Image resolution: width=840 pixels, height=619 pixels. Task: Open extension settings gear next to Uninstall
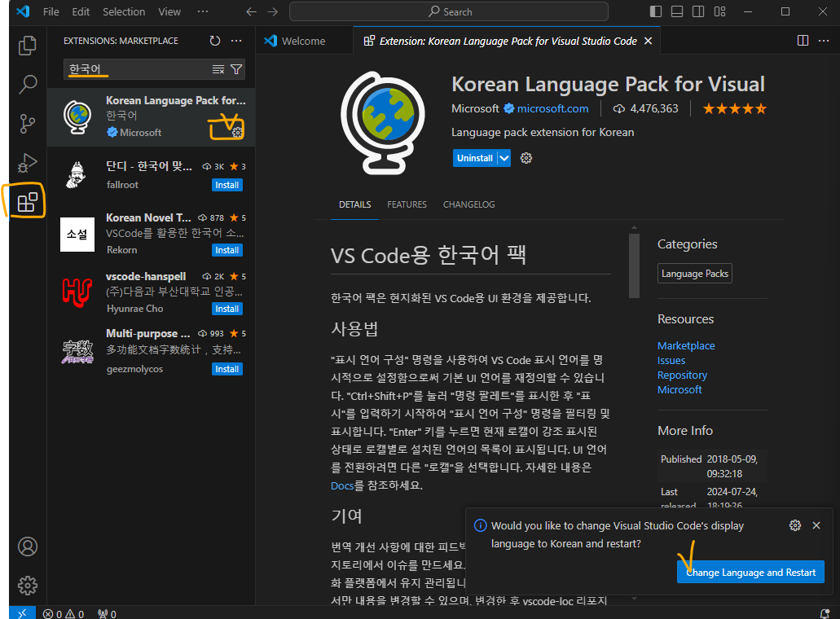pos(526,158)
